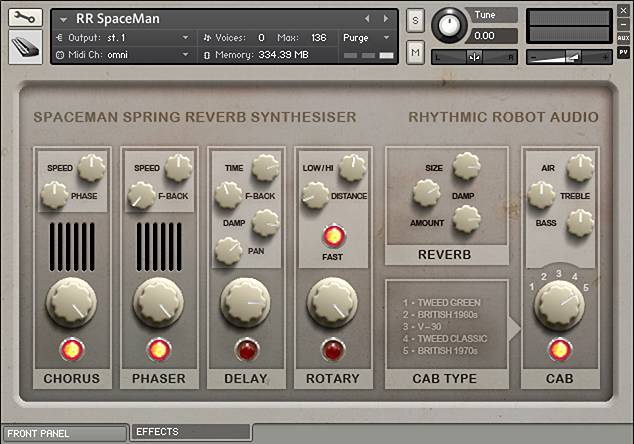Click the Cab BASS knob
634x444 pixels.
coord(580,223)
